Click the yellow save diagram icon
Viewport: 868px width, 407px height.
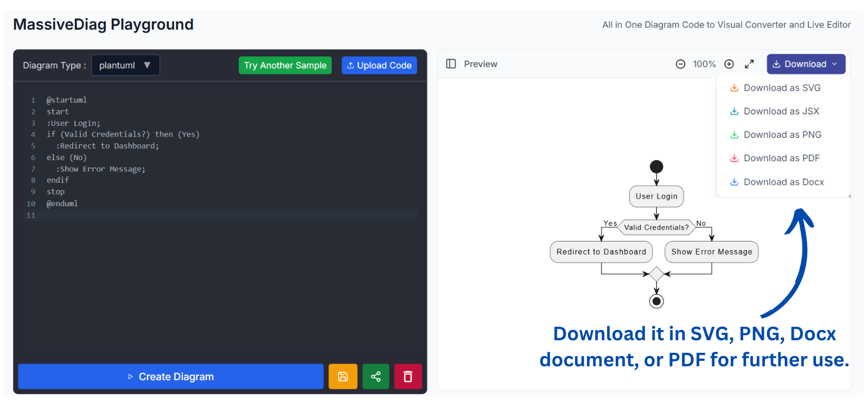coord(343,377)
